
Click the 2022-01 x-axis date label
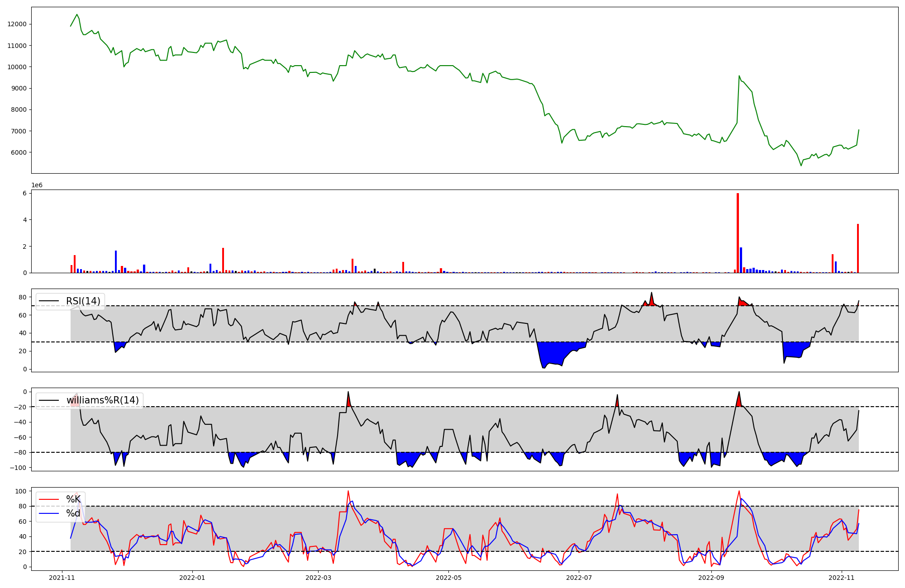[x=192, y=578]
